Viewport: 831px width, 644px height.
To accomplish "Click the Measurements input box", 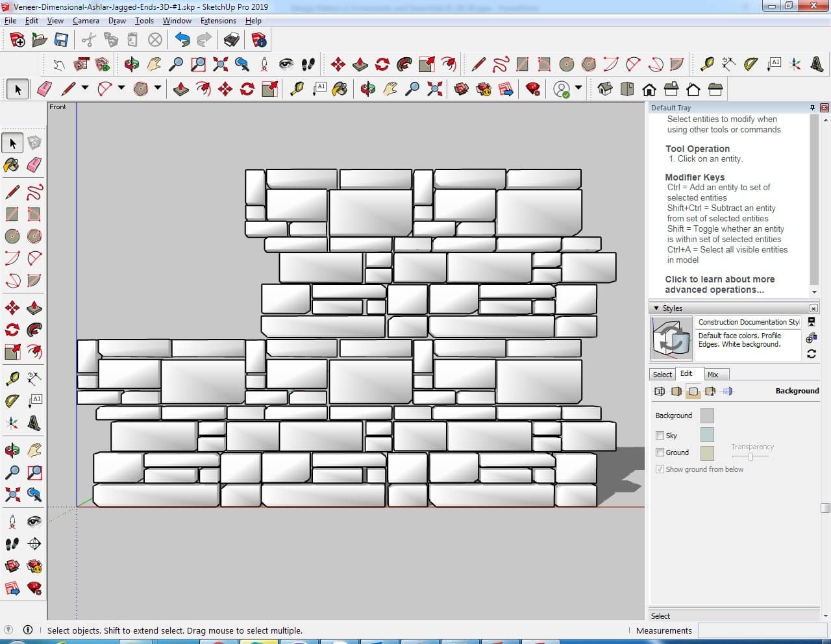I will click(762, 630).
